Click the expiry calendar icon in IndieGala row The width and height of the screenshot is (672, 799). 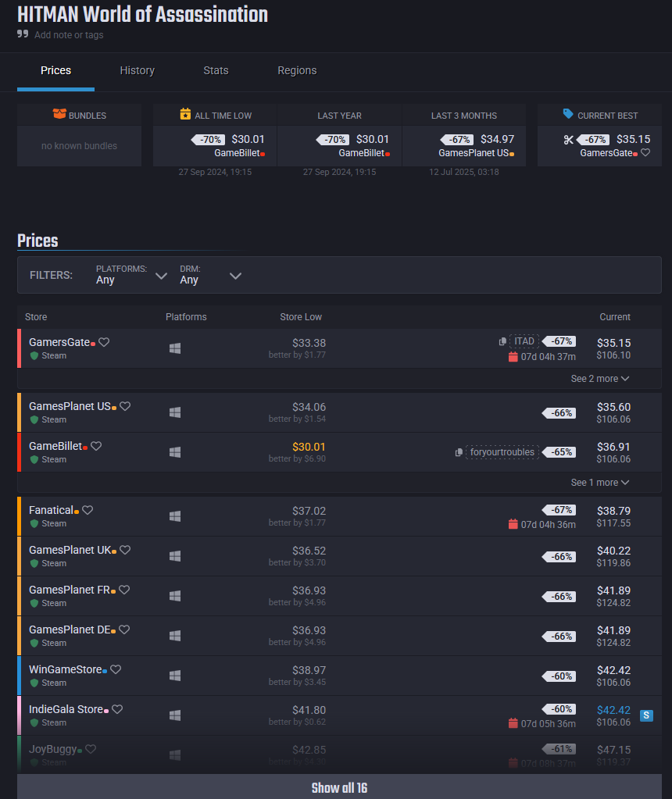[513, 723]
